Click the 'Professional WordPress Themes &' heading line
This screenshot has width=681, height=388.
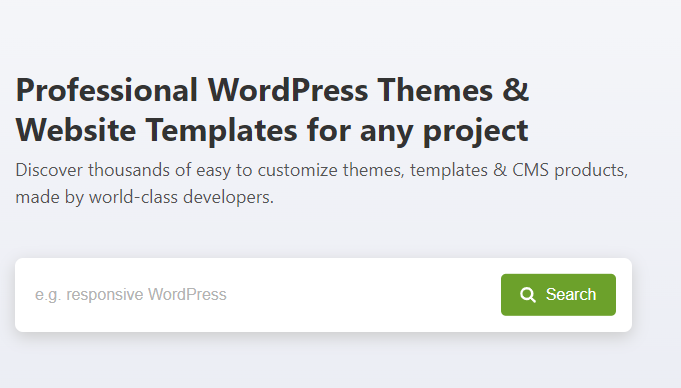pyautogui.click(x=272, y=90)
